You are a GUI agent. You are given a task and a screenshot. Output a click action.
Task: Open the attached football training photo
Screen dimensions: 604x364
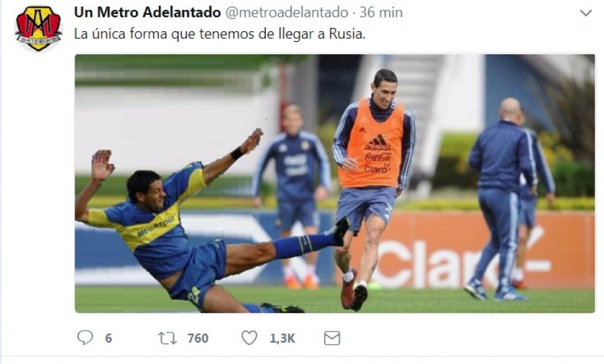(x=335, y=184)
